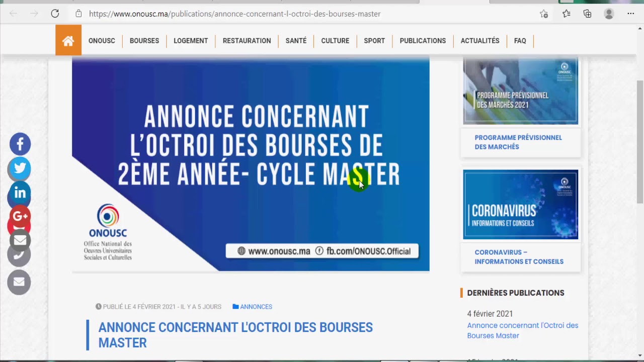Open the LOGEMENT menu

(191, 41)
